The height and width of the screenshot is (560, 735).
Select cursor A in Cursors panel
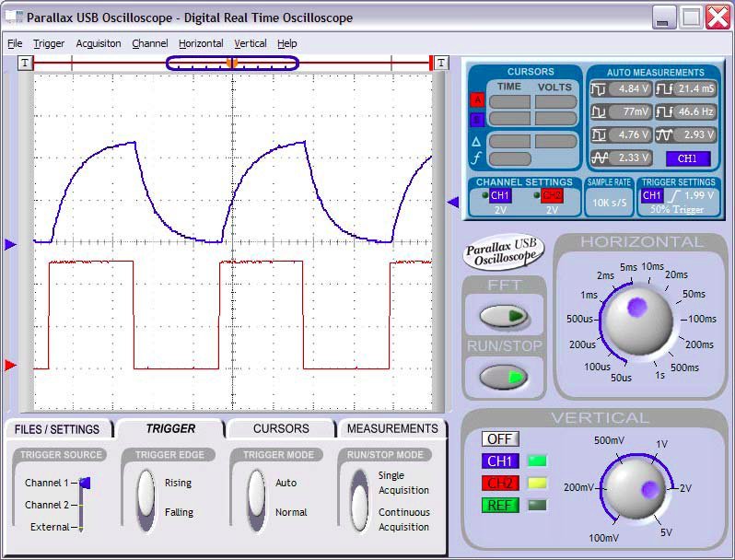point(477,100)
